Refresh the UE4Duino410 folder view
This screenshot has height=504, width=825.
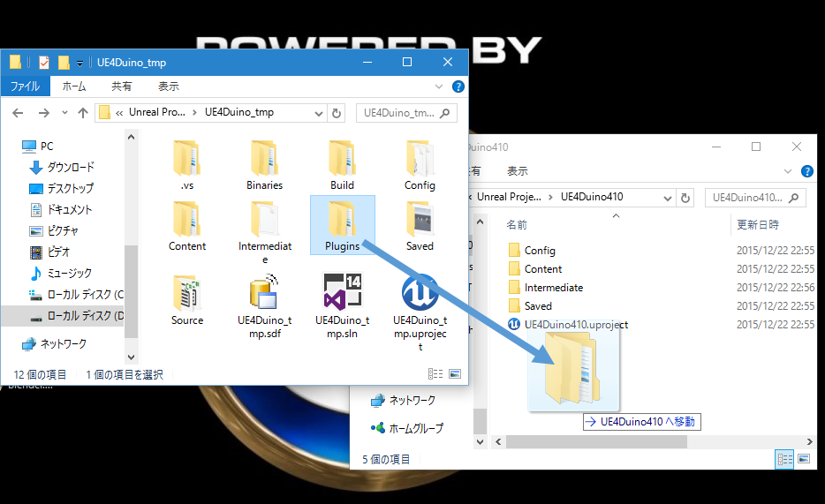tap(685, 198)
